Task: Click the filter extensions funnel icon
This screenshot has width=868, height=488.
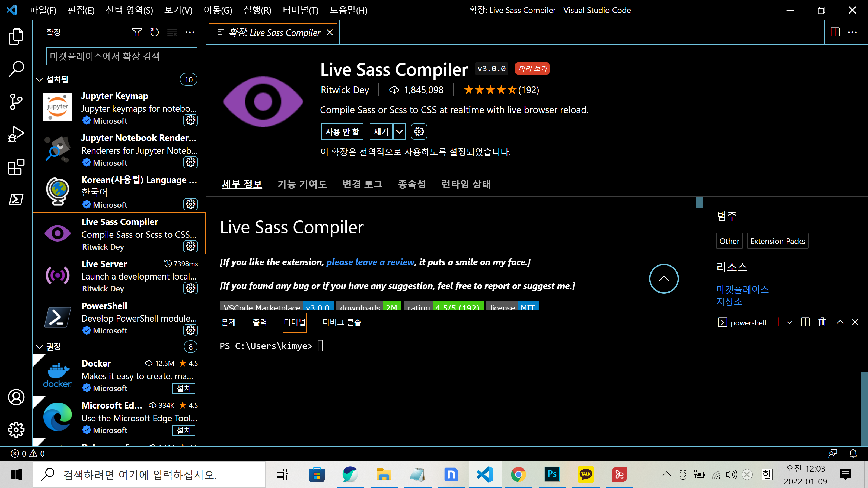Action: [137, 32]
